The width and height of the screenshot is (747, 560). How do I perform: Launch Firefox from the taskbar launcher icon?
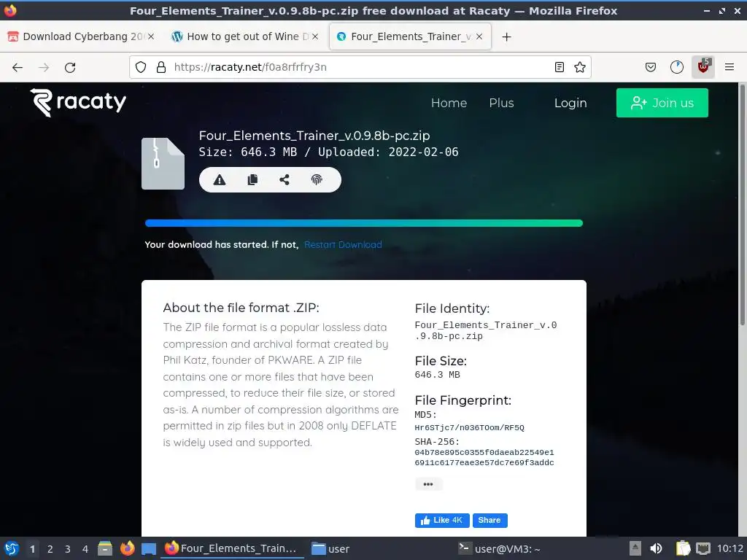127,548
